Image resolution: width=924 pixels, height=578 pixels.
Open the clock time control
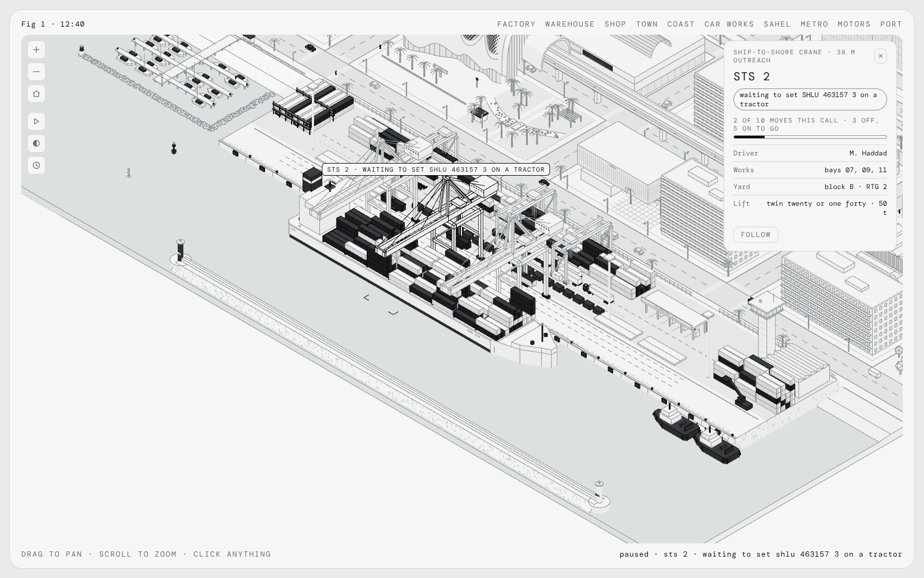(x=36, y=165)
